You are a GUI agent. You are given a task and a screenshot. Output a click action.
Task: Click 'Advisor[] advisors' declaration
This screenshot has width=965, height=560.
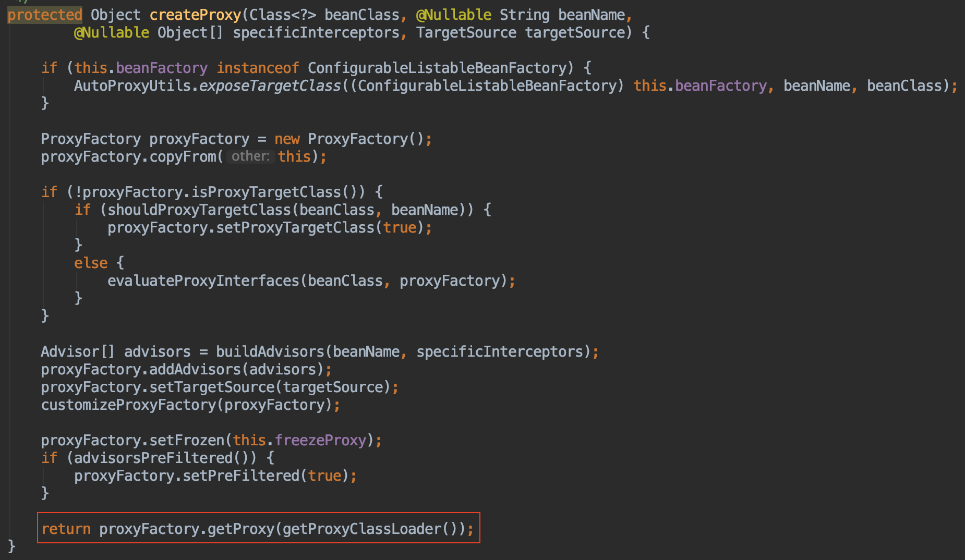(x=116, y=352)
